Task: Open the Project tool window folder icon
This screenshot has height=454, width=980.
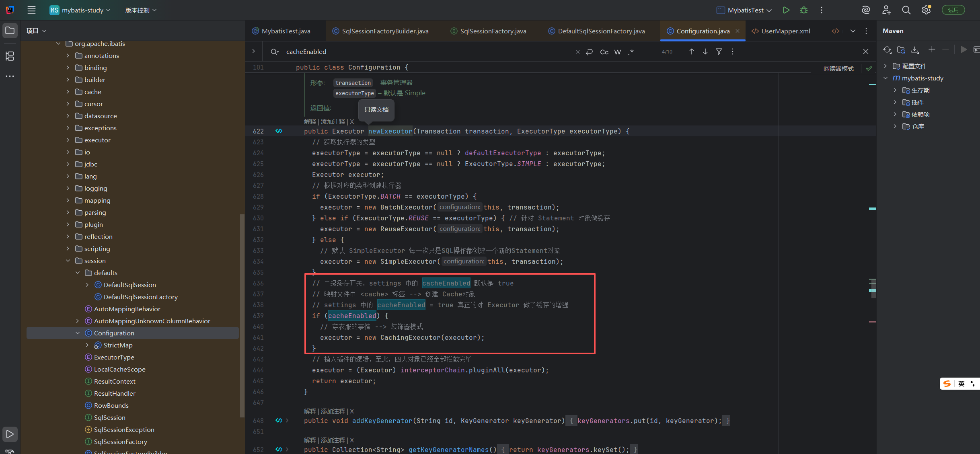Action: [10, 31]
